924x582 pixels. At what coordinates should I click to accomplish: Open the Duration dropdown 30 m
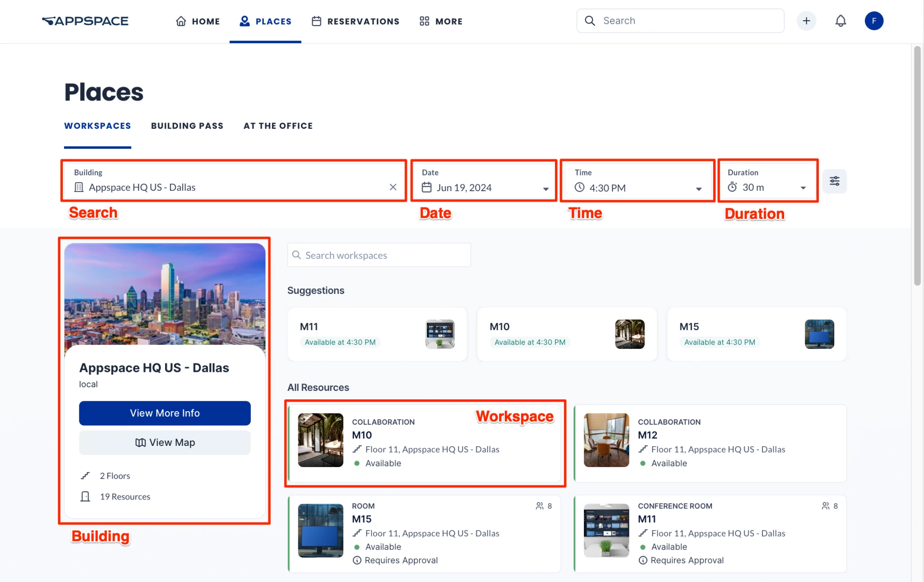click(x=767, y=181)
